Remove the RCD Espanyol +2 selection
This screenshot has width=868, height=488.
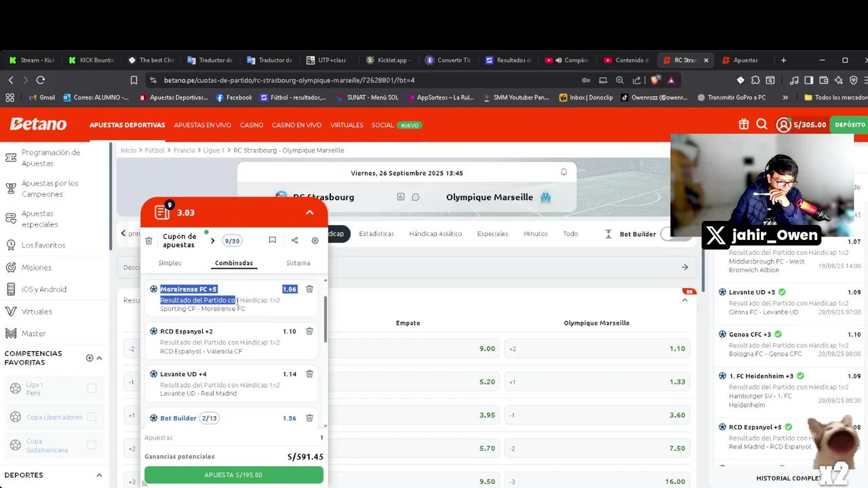pos(309,331)
